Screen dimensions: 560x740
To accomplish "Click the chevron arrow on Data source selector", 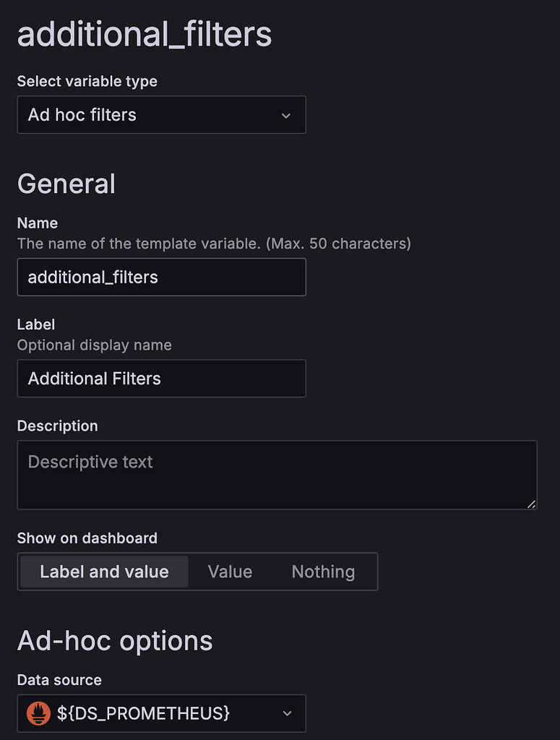I will pyautogui.click(x=287, y=713).
